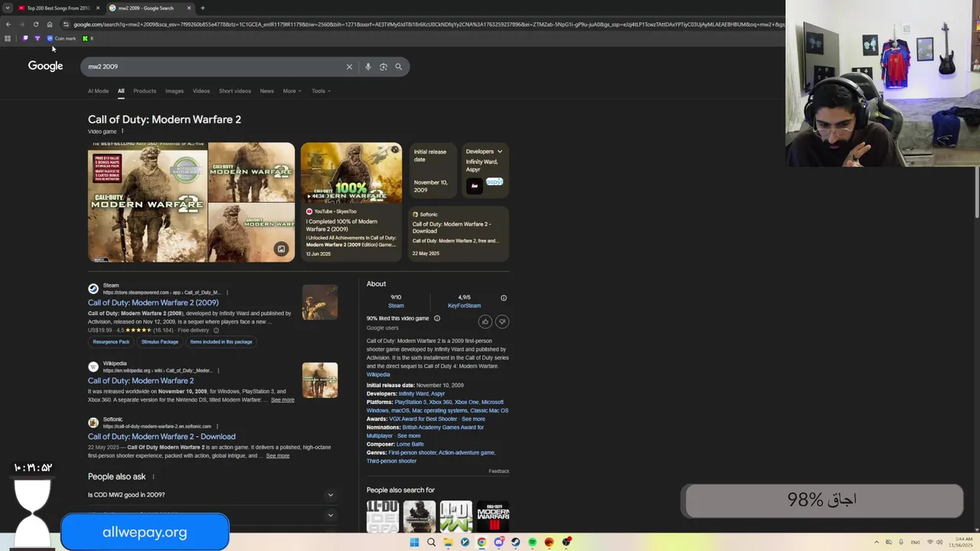Open info icon beside Free delivery

click(216, 331)
